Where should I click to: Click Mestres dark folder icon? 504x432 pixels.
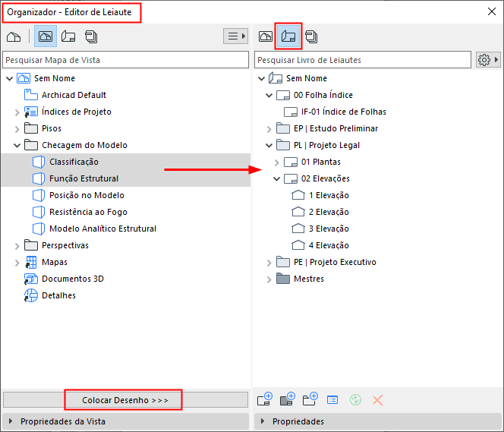(283, 279)
